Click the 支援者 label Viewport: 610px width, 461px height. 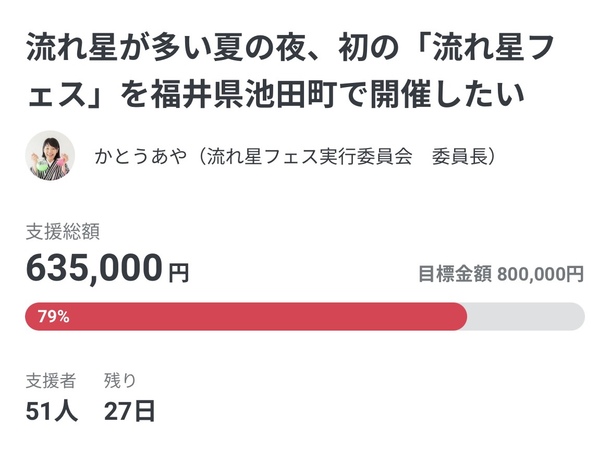pyautogui.click(x=50, y=381)
